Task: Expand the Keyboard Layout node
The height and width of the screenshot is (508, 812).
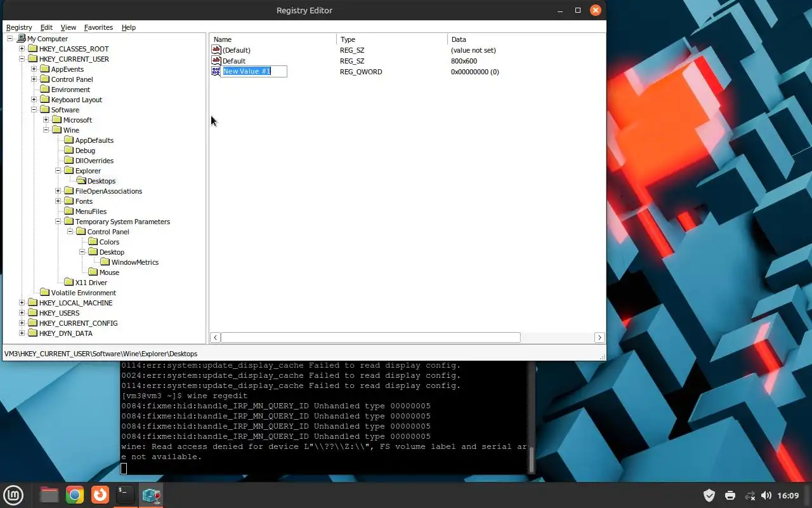Action: point(34,100)
